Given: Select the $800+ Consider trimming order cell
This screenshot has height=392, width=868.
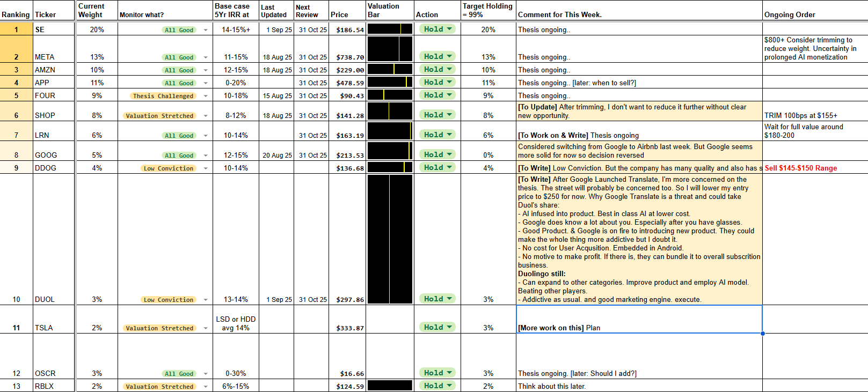Looking at the screenshot, I should 815,49.
